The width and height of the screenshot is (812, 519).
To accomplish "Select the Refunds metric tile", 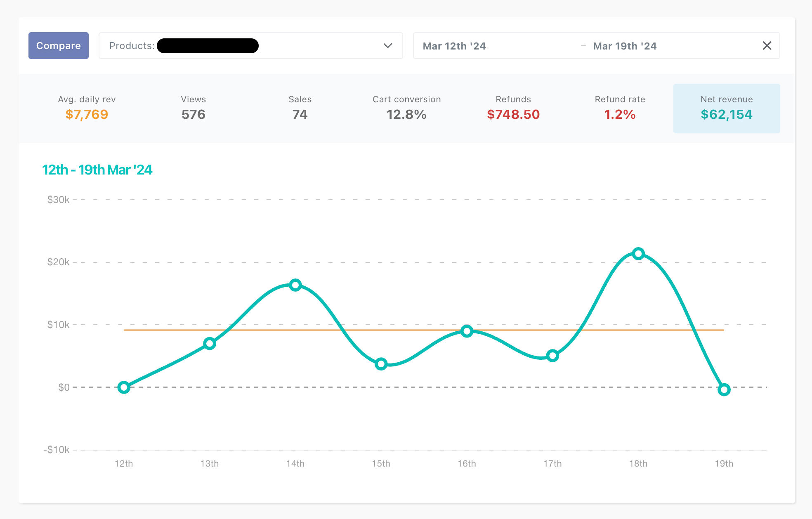I will click(x=513, y=108).
